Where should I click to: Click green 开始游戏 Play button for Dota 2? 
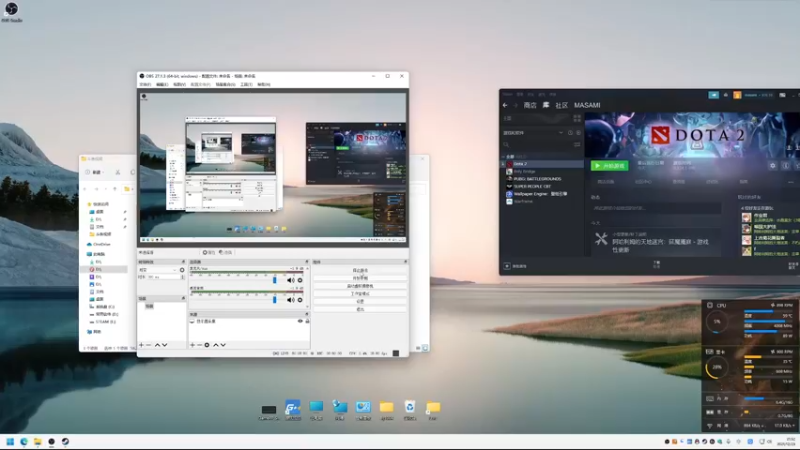coord(610,166)
